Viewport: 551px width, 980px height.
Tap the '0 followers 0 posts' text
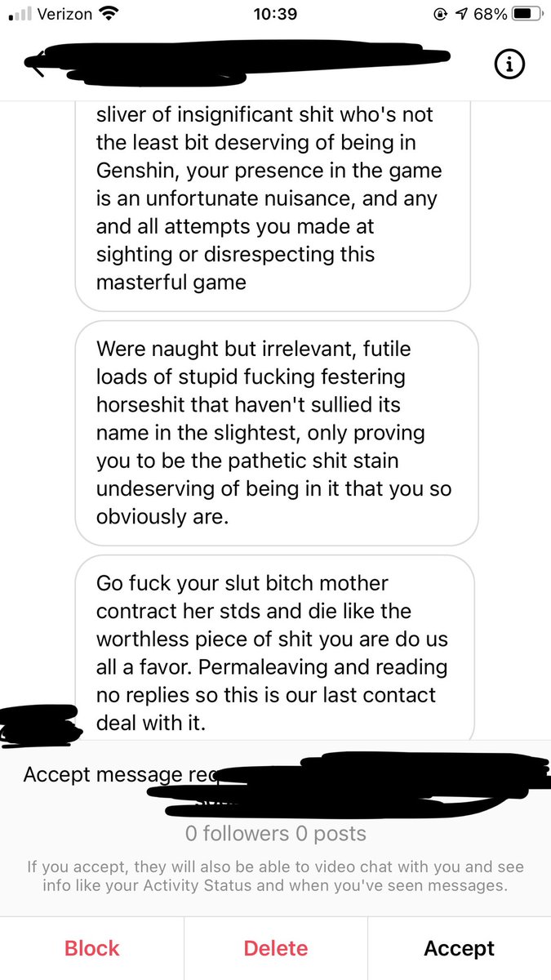click(275, 834)
